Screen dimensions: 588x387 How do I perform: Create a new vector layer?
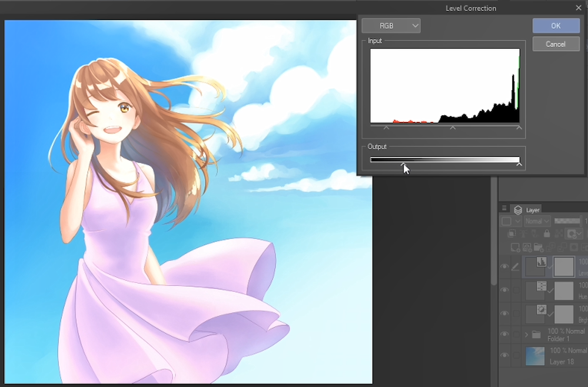(x=527, y=247)
